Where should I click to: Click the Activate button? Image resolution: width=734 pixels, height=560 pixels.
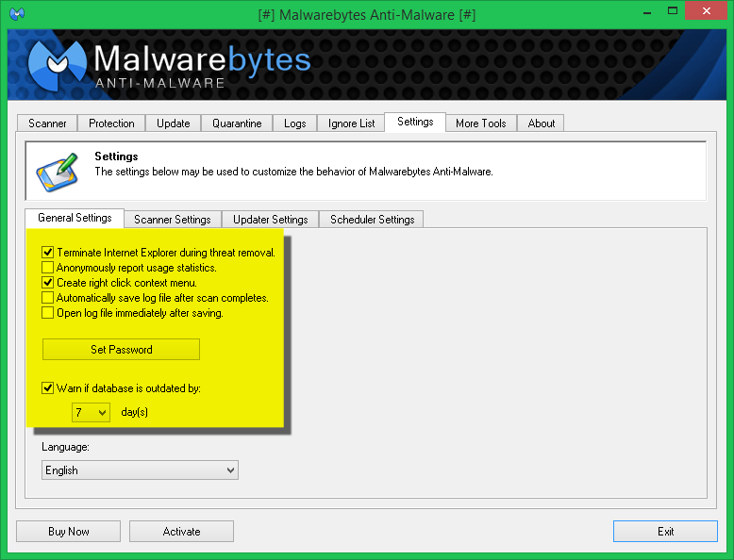(182, 532)
